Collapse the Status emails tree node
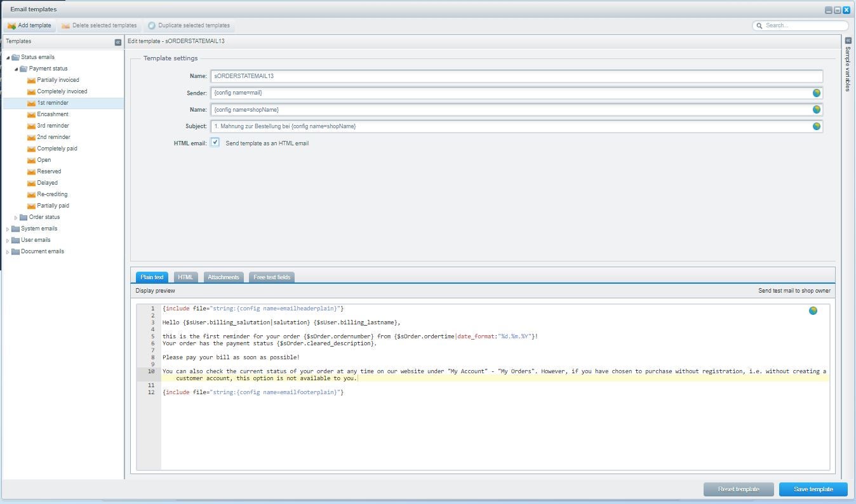 [8, 57]
